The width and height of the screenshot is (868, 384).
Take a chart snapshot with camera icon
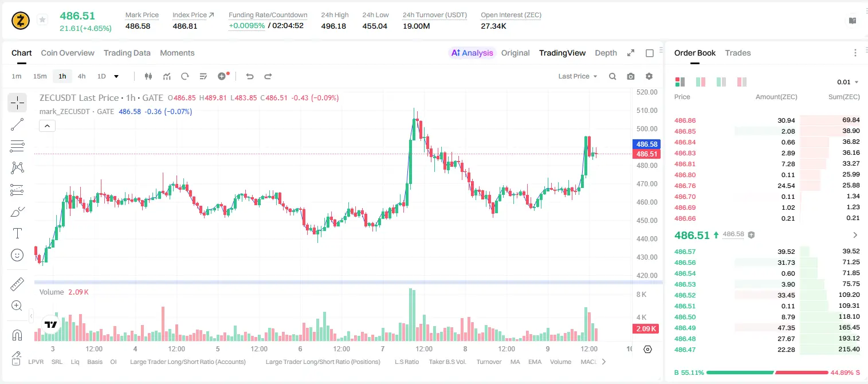click(x=631, y=76)
